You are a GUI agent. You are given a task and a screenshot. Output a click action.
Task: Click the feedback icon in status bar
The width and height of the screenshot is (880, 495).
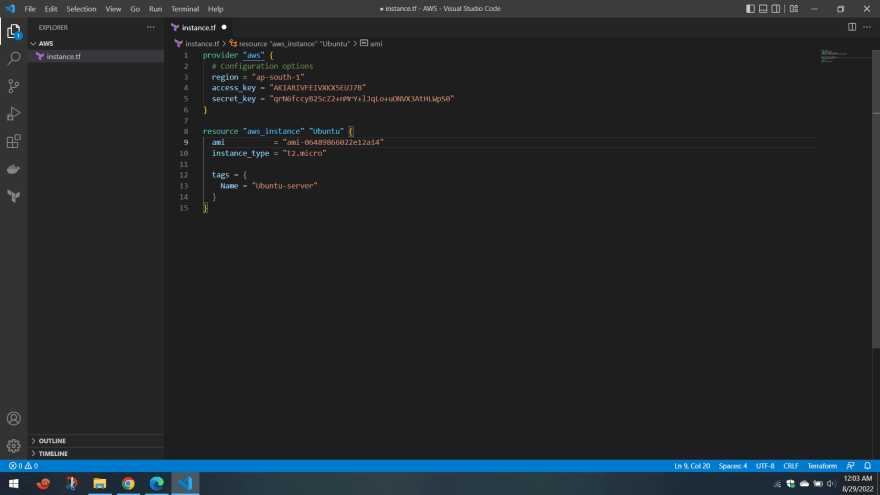pyautogui.click(x=850, y=466)
